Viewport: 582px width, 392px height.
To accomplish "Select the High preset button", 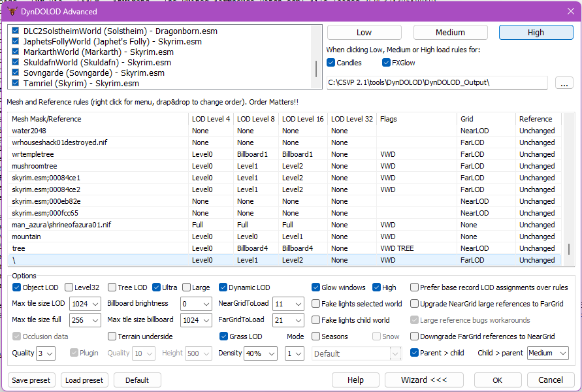I will (536, 33).
